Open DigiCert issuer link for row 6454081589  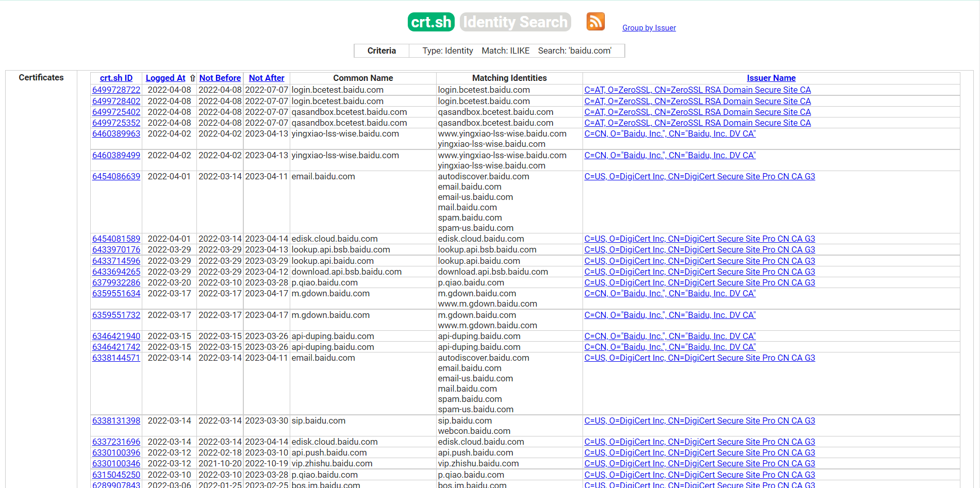pos(700,239)
